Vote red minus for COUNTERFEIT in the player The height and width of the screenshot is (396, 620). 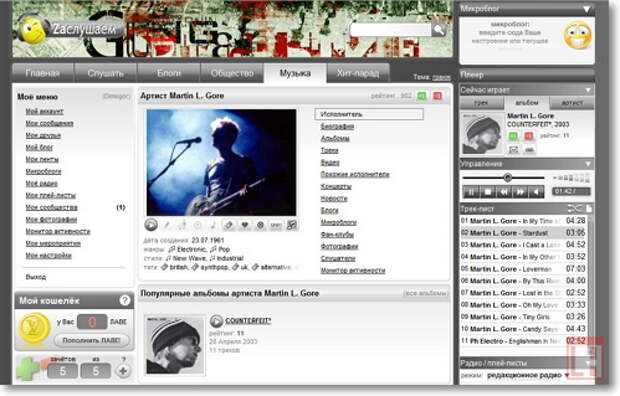pos(529,136)
